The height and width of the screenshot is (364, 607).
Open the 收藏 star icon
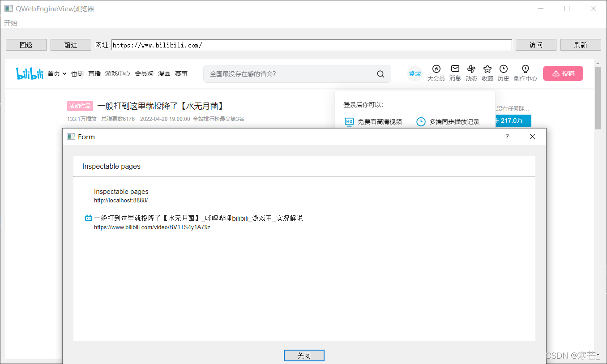487,69
